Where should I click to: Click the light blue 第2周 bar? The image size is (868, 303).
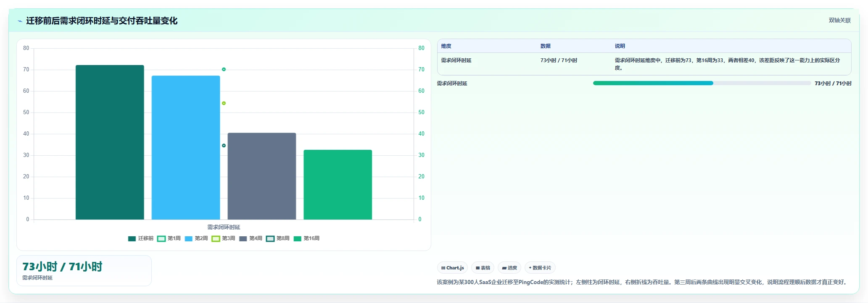click(186, 148)
